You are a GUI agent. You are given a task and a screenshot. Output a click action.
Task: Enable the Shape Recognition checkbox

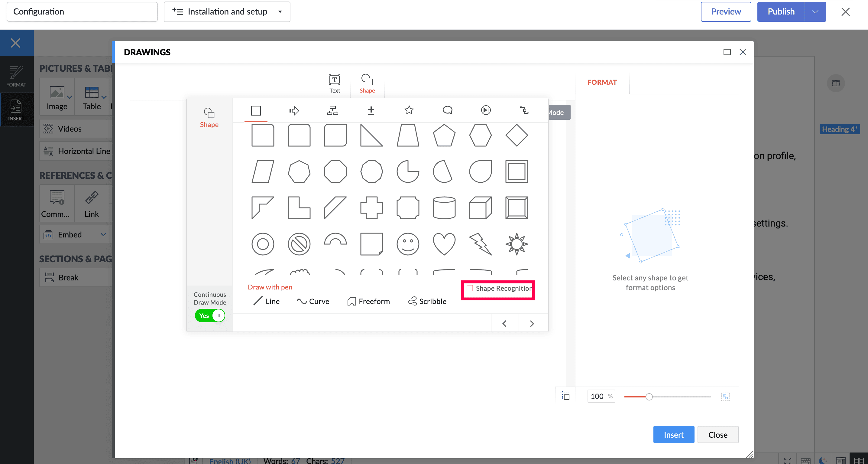click(x=470, y=288)
